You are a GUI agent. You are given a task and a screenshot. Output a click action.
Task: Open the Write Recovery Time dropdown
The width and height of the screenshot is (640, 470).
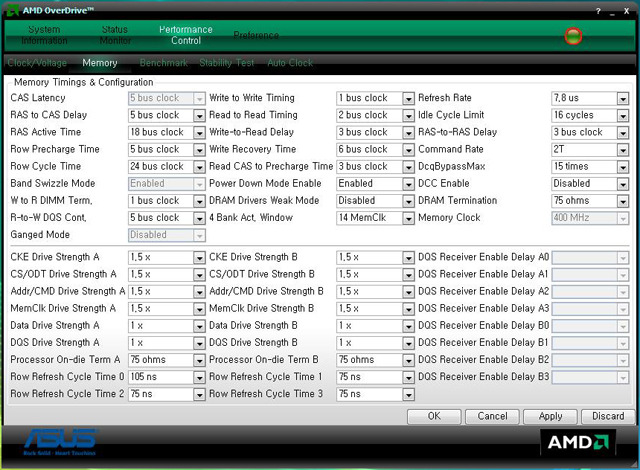click(408, 150)
